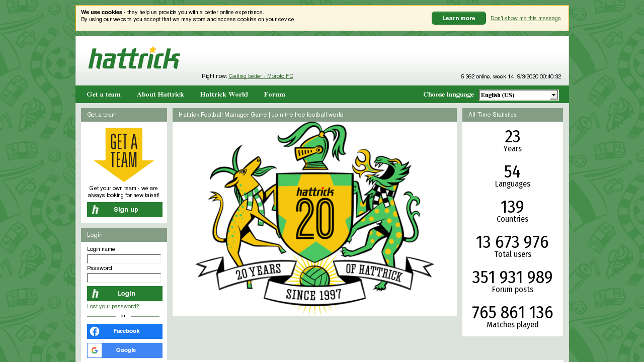Open the Lost your password? link

coord(113,306)
